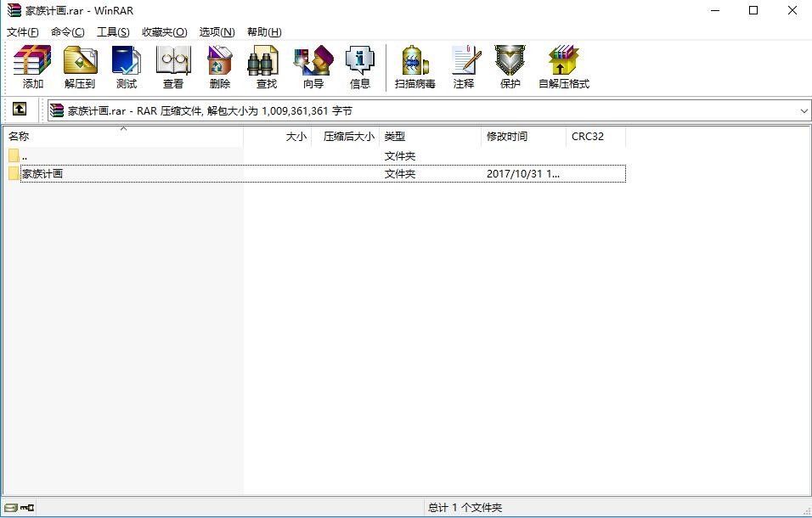The width and height of the screenshot is (812, 518).
Task: Click 文件夹 type cell of 家族计画 row
Action: click(x=400, y=174)
